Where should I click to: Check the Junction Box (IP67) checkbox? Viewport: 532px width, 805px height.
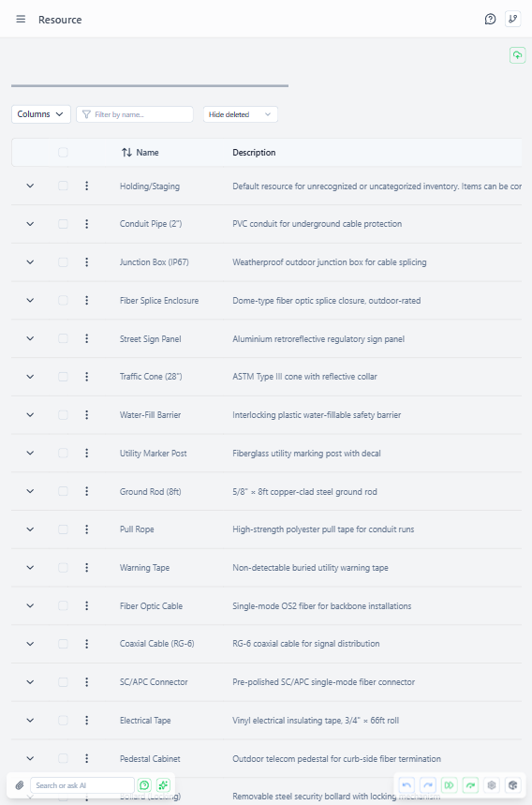63,262
